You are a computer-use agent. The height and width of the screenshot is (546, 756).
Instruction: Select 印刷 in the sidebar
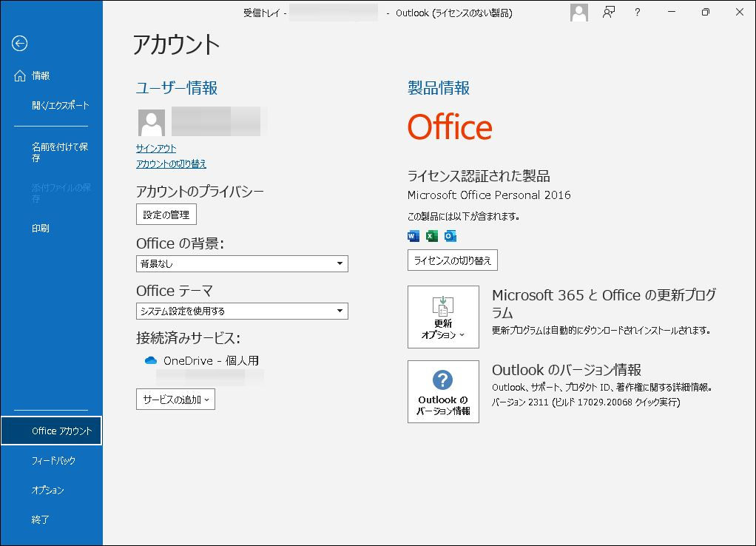pos(40,228)
